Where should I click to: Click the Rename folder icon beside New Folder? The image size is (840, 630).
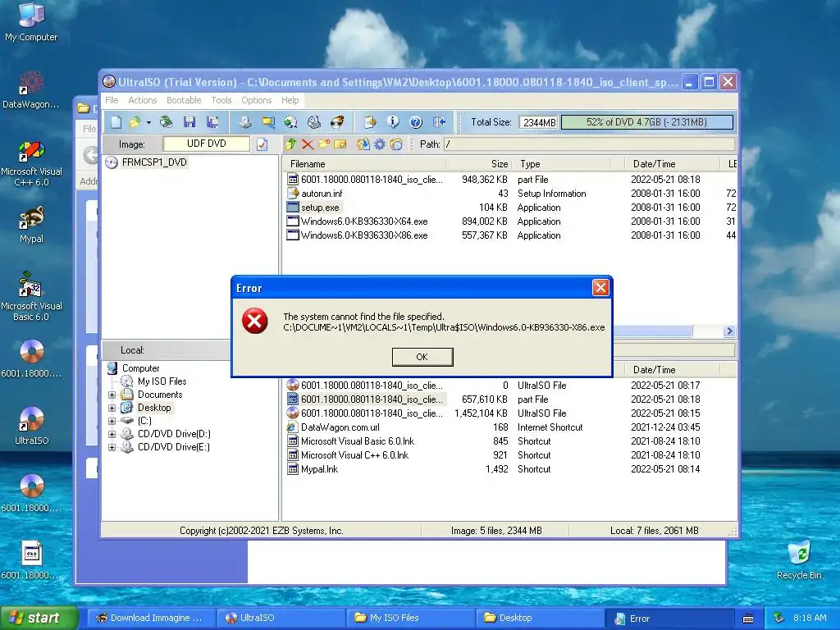340,144
